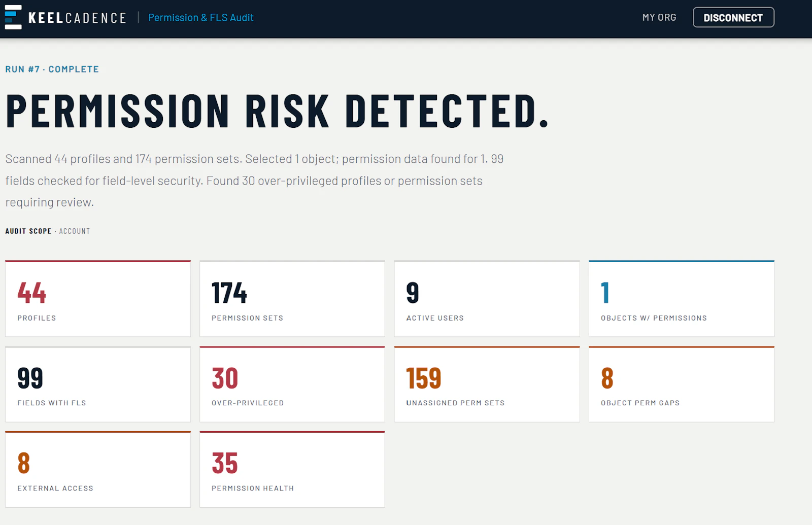Open the 8 Object Perm Gaps card

(x=682, y=384)
